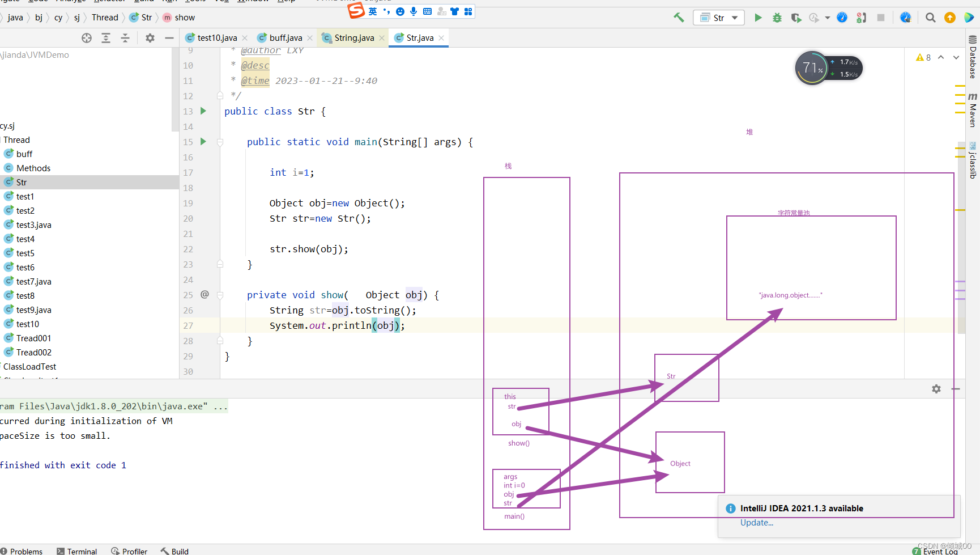Open the jclasslib side tool window
This screenshot has width=980, height=555.
(x=973, y=160)
